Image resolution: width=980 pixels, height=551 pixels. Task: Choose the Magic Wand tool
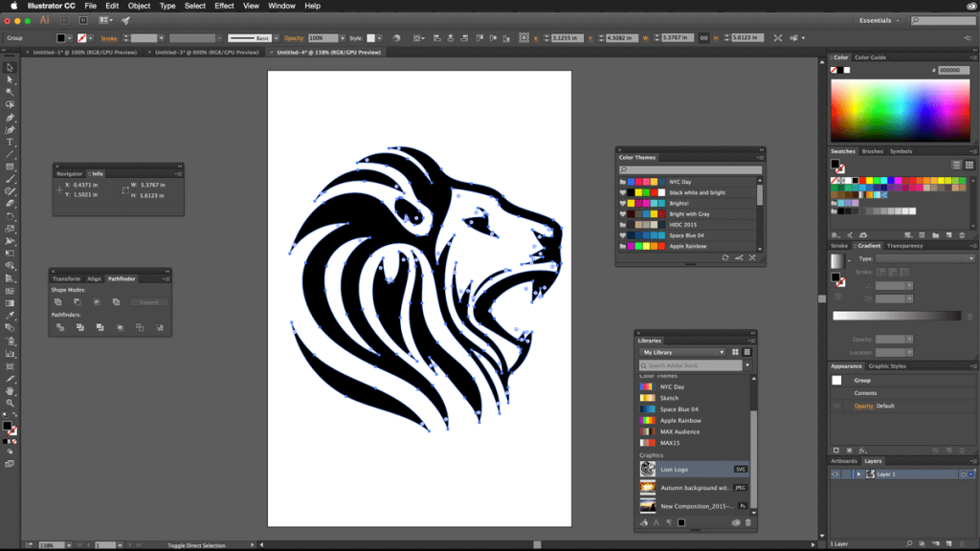pos(10,93)
